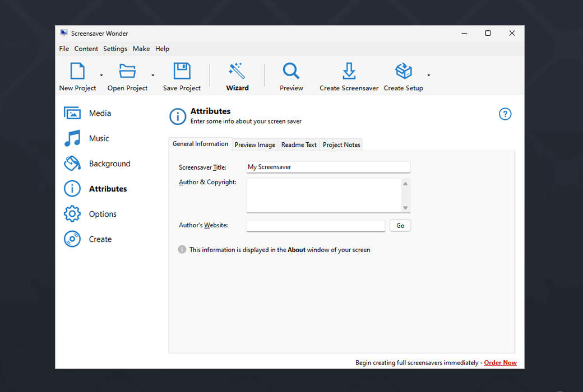Expand the New Project dropdown arrow
Screen dimensions: 583x392
click(x=101, y=75)
